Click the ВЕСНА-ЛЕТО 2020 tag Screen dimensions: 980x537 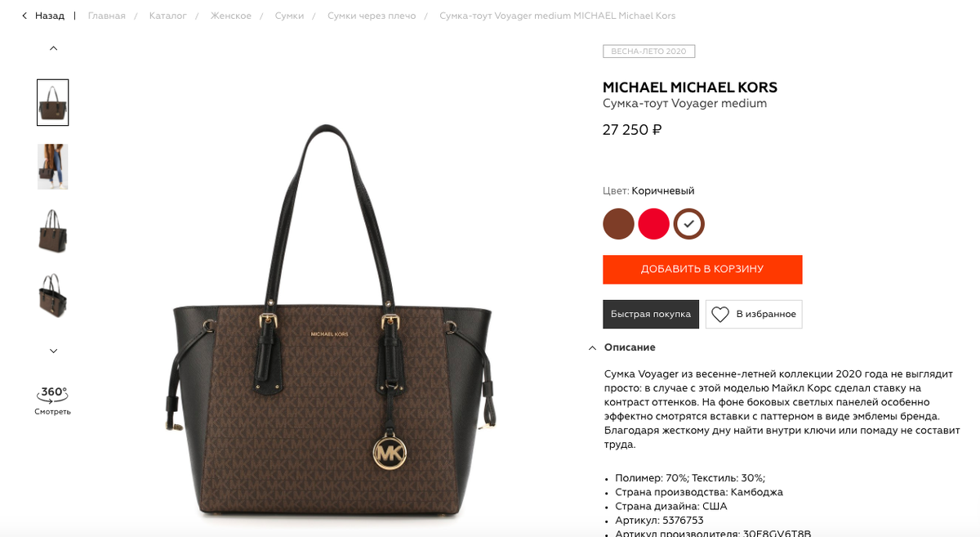click(x=649, y=51)
